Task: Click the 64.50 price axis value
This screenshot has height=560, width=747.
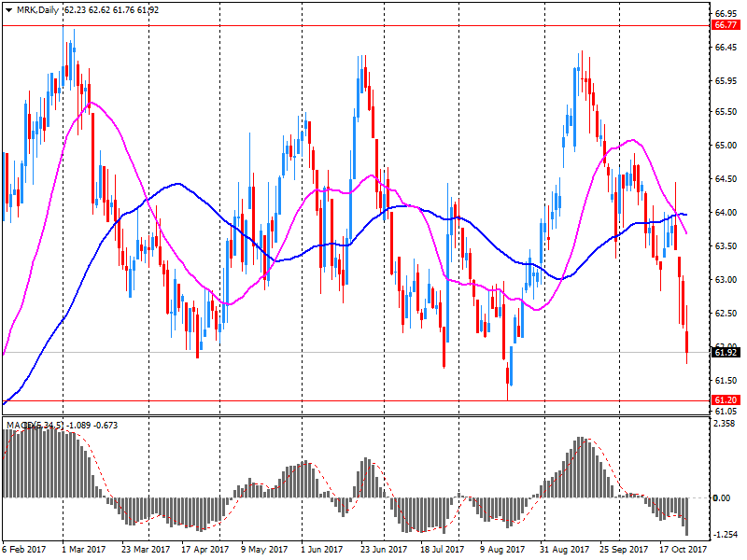Action: [x=726, y=178]
